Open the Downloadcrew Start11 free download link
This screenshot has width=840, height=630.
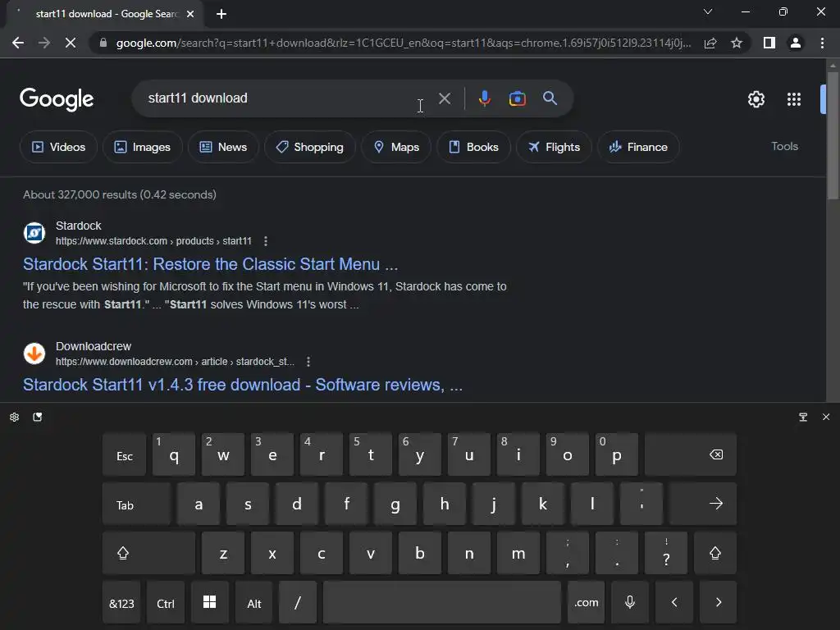click(x=243, y=385)
